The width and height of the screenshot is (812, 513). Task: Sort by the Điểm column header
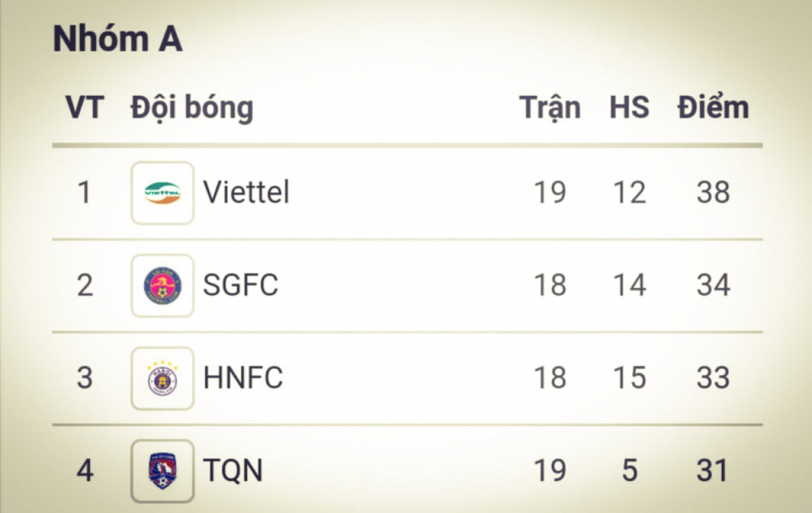[713, 108]
